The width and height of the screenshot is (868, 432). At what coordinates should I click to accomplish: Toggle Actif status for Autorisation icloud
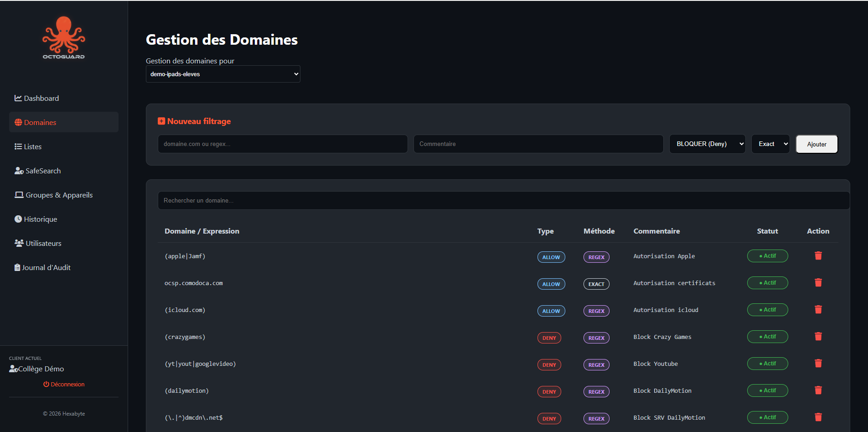(x=768, y=310)
